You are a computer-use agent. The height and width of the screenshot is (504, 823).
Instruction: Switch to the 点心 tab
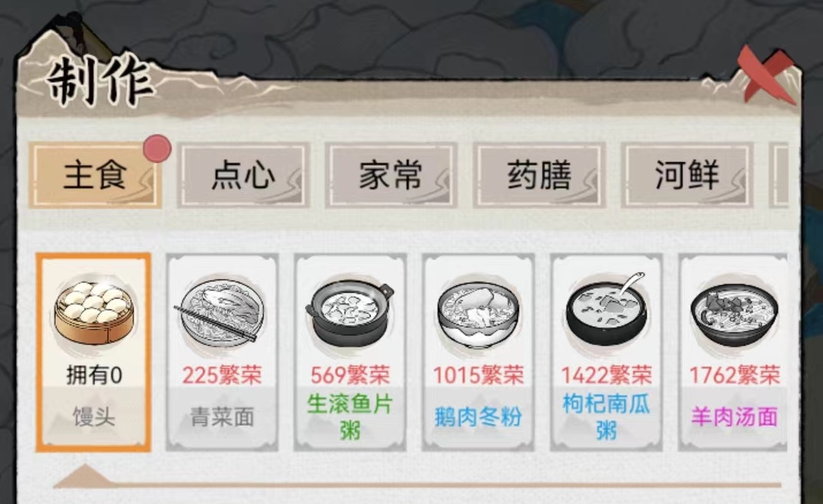(243, 176)
